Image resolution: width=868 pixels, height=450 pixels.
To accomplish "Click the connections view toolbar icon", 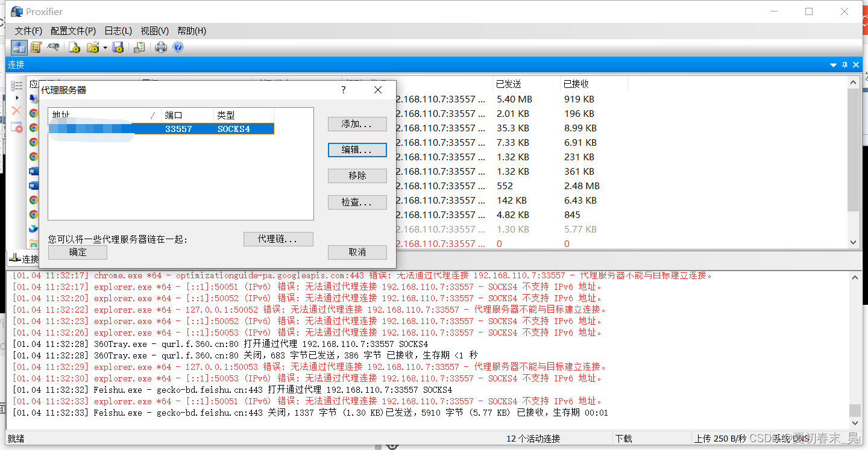I will 19,48.
